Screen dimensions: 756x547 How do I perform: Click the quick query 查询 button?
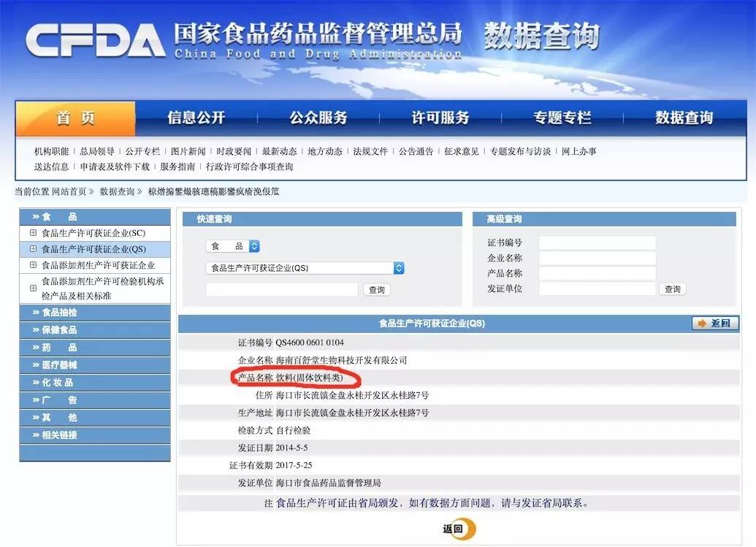coord(375,289)
